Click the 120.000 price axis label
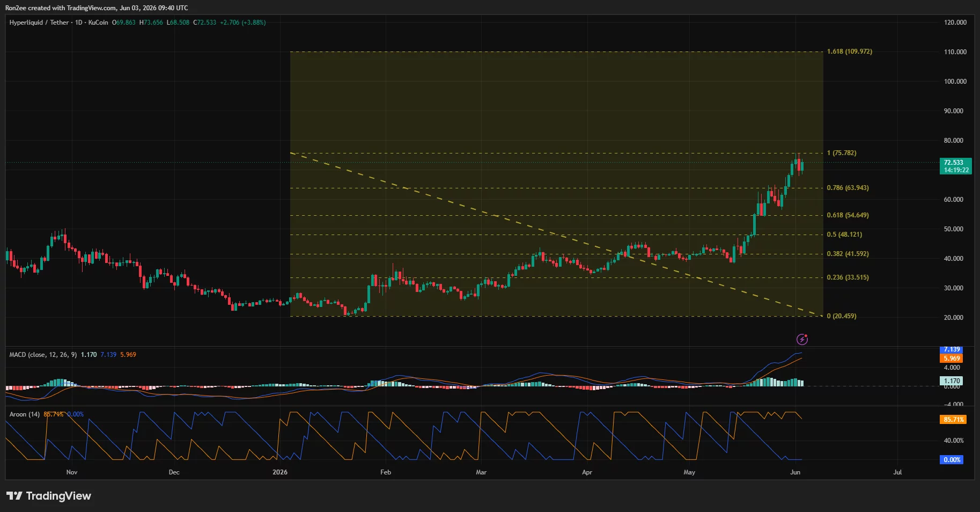The height and width of the screenshot is (512, 980). click(955, 23)
